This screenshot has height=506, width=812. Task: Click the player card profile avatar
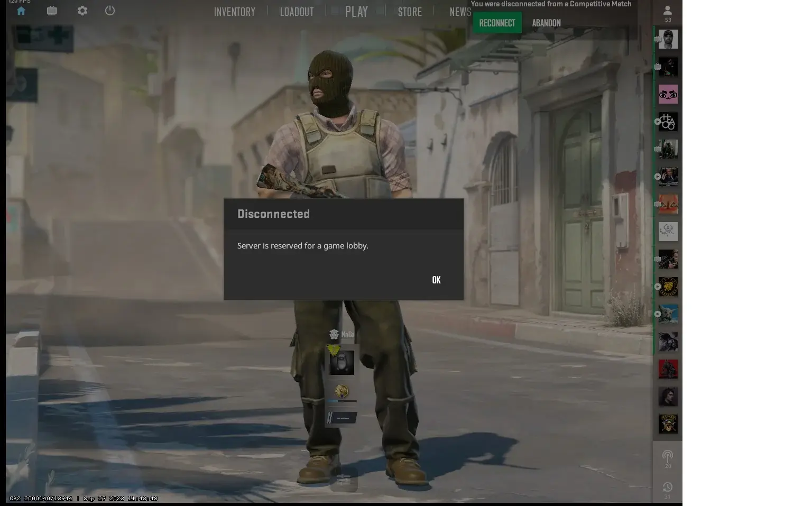tap(342, 363)
